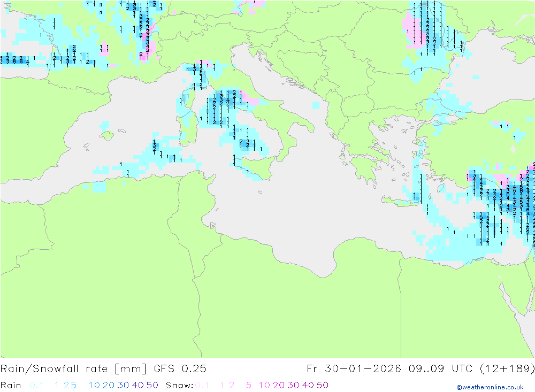Click the Rain legend value 50
535x392 pixels.
click(152, 385)
